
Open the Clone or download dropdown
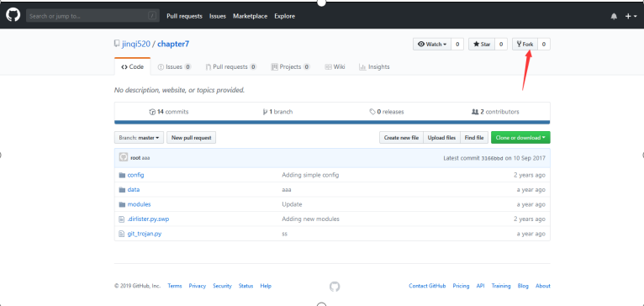[520, 138]
